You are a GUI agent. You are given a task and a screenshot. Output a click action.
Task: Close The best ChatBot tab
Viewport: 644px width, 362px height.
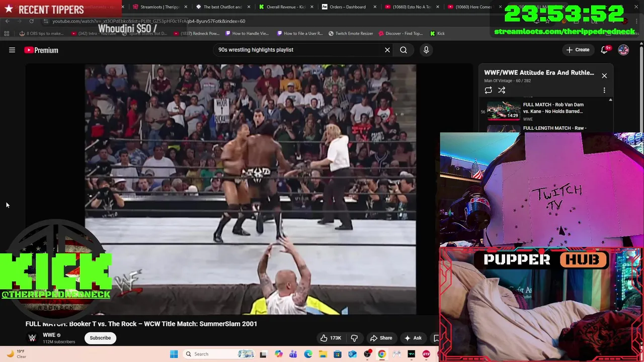click(249, 7)
